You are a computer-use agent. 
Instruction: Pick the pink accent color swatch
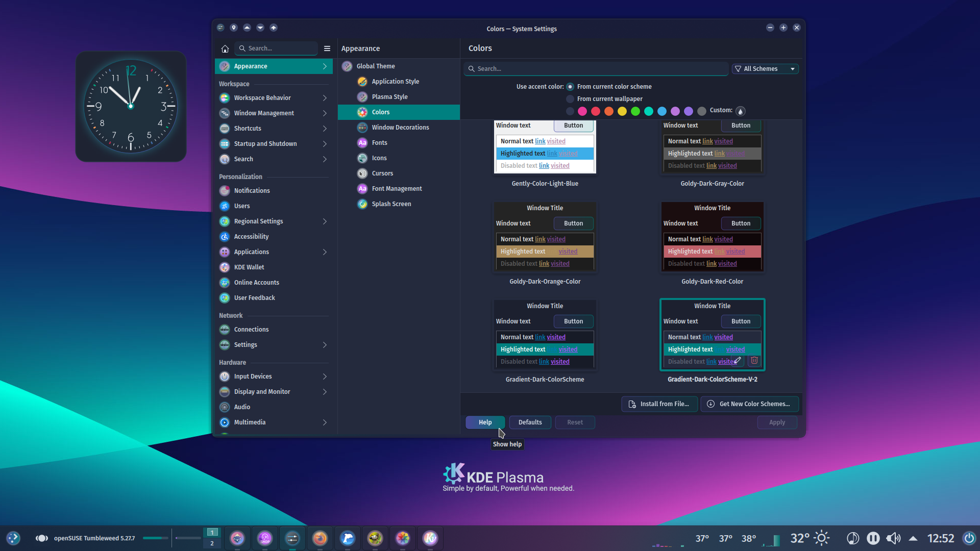pos(582,111)
